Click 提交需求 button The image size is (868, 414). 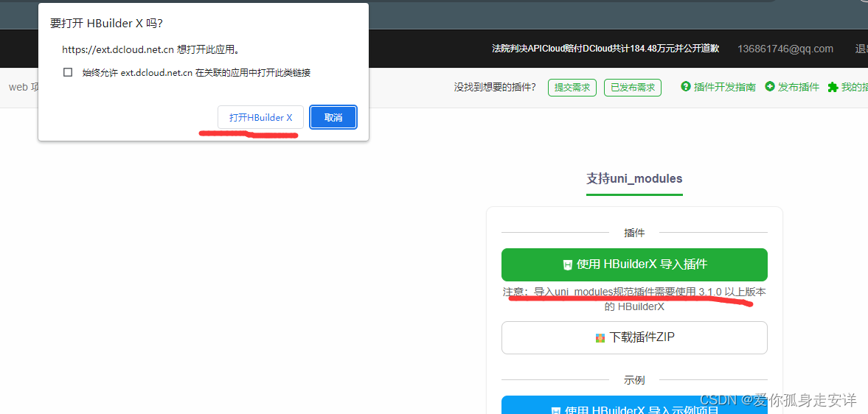(x=572, y=88)
